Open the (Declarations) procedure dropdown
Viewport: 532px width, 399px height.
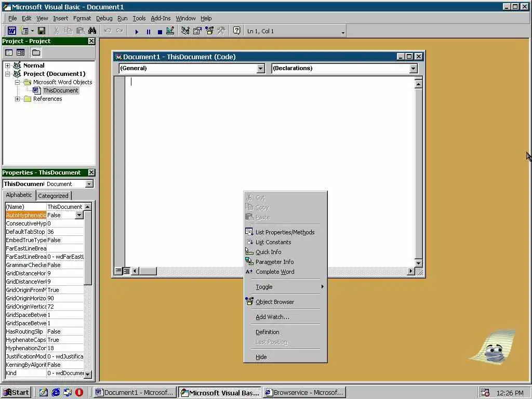point(413,69)
